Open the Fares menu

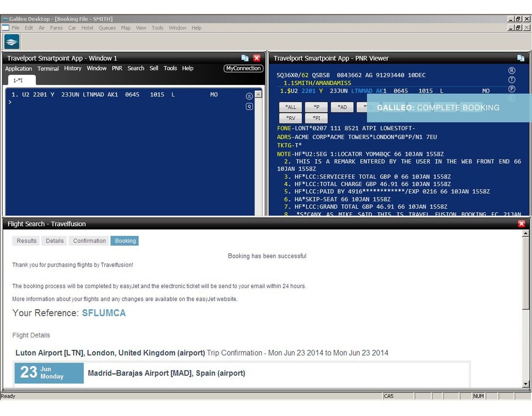click(57, 28)
